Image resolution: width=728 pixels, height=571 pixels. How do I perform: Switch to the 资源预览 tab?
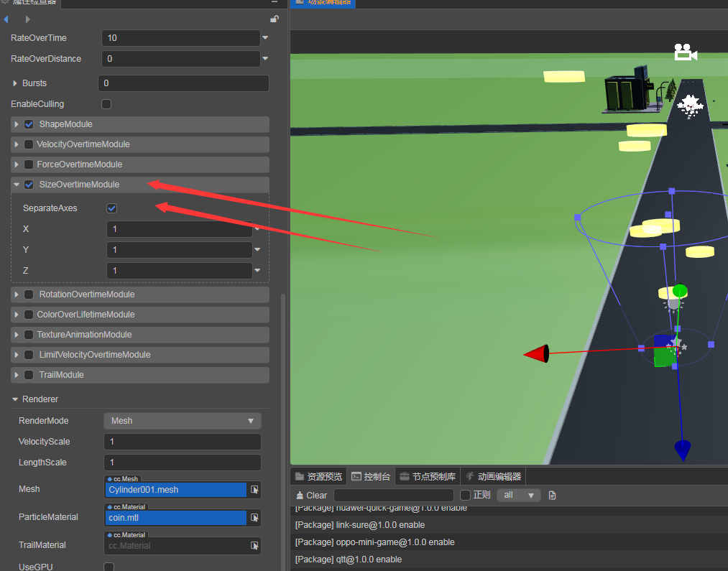coord(318,476)
